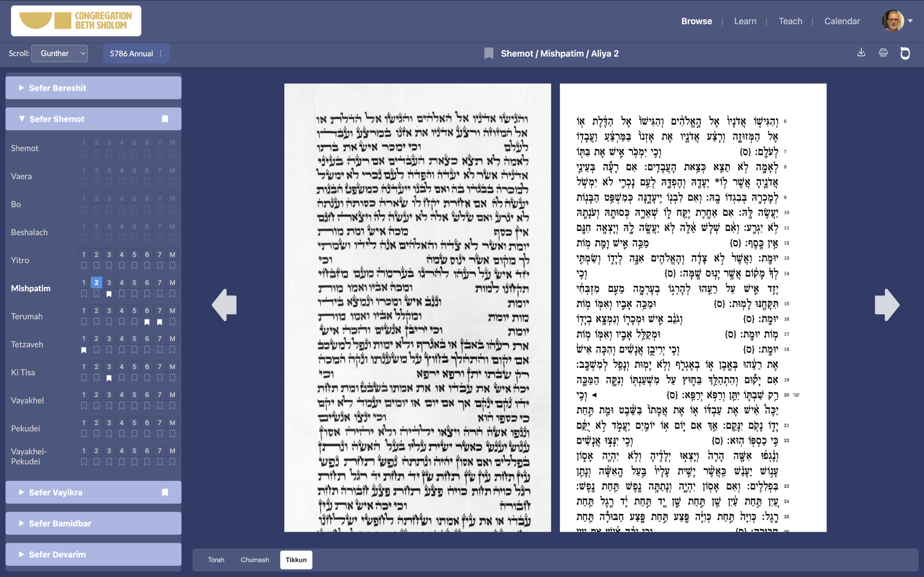Collapse the Sefer Shemot section

[22, 119]
